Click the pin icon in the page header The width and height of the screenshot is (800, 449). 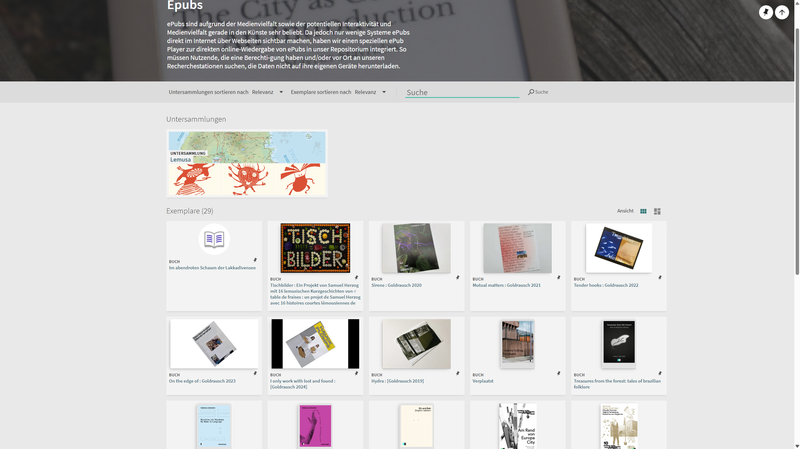(x=765, y=12)
